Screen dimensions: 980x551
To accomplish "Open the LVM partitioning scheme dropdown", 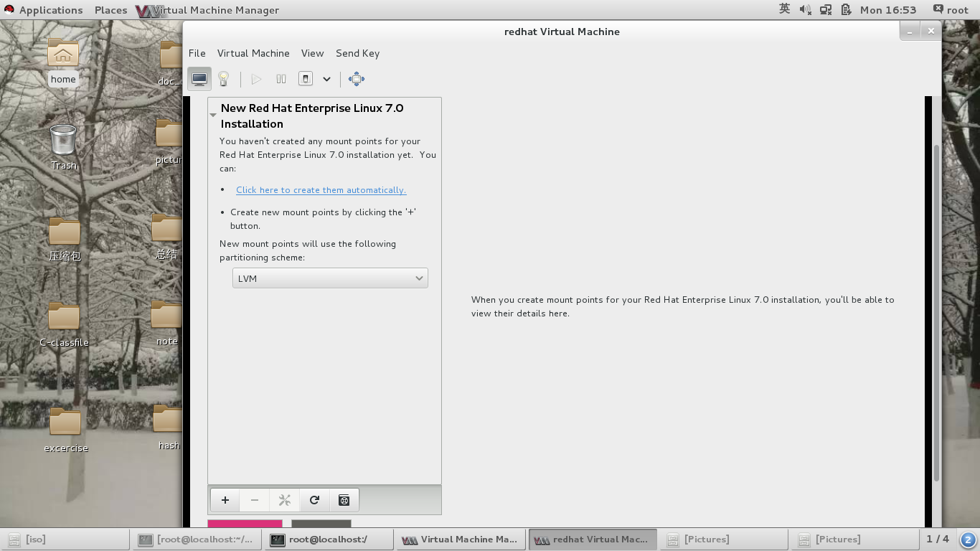I will point(330,278).
